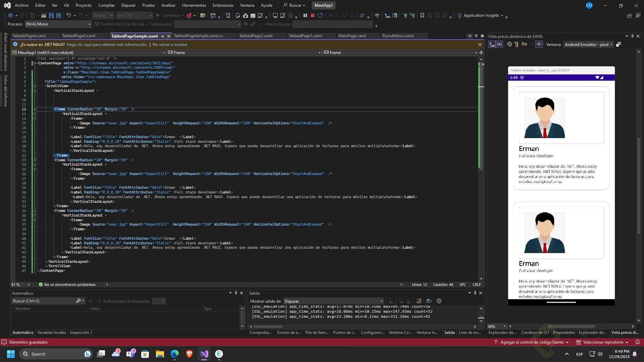Toggle word wrap in the Output panel
644x362 pixels.
click(x=429, y=301)
